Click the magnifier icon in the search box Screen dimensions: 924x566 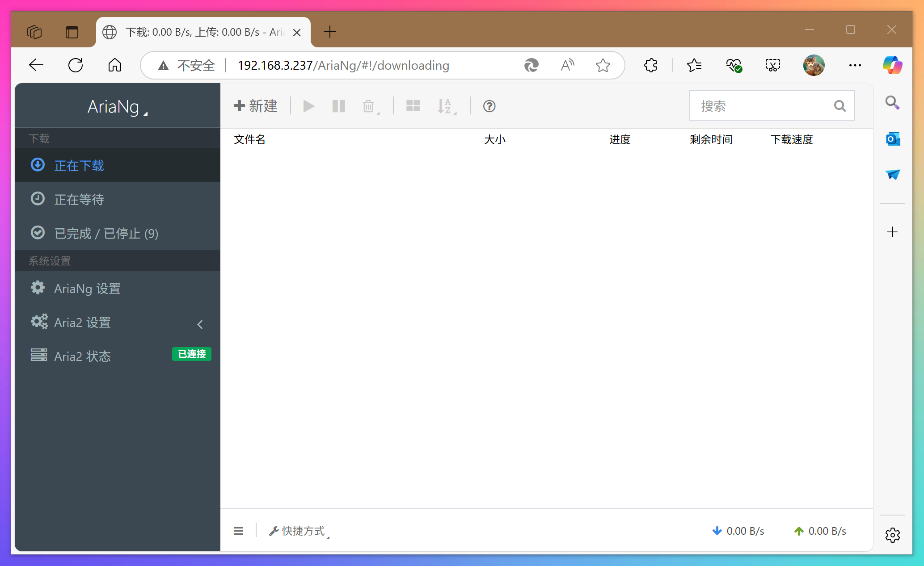click(840, 105)
